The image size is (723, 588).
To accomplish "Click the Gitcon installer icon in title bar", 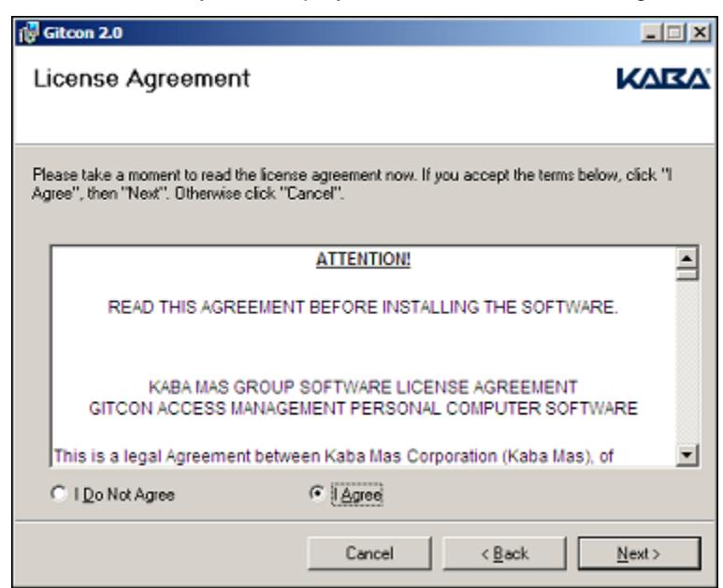I will (x=28, y=33).
